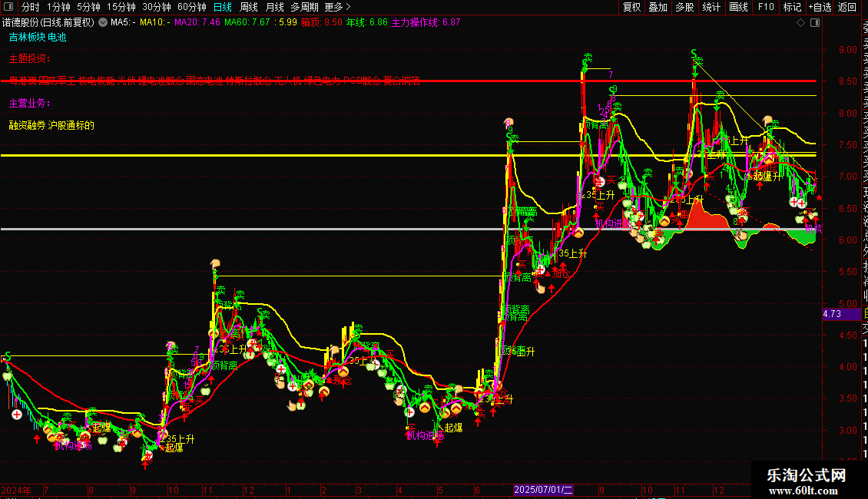Click the 吉林板块 电池 sector text
The width and height of the screenshot is (868, 499).
pyautogui.click(x=38, y=37)
